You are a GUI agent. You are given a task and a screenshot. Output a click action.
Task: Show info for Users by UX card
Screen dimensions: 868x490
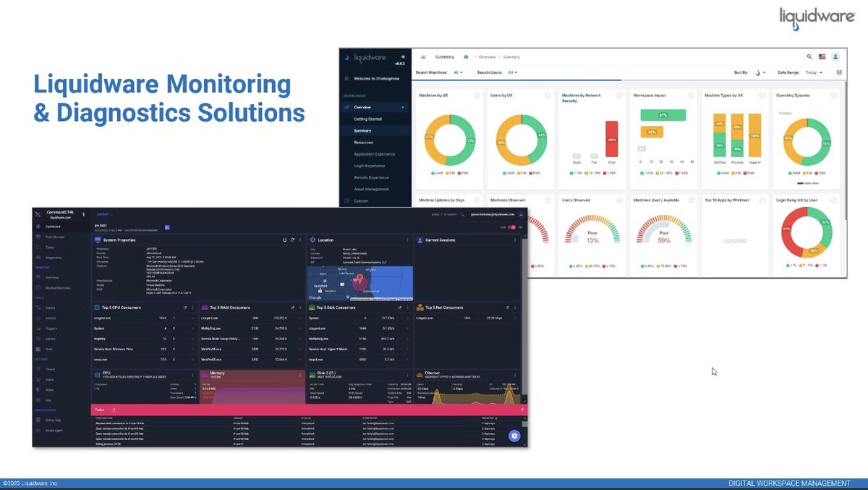pos(548,96)
